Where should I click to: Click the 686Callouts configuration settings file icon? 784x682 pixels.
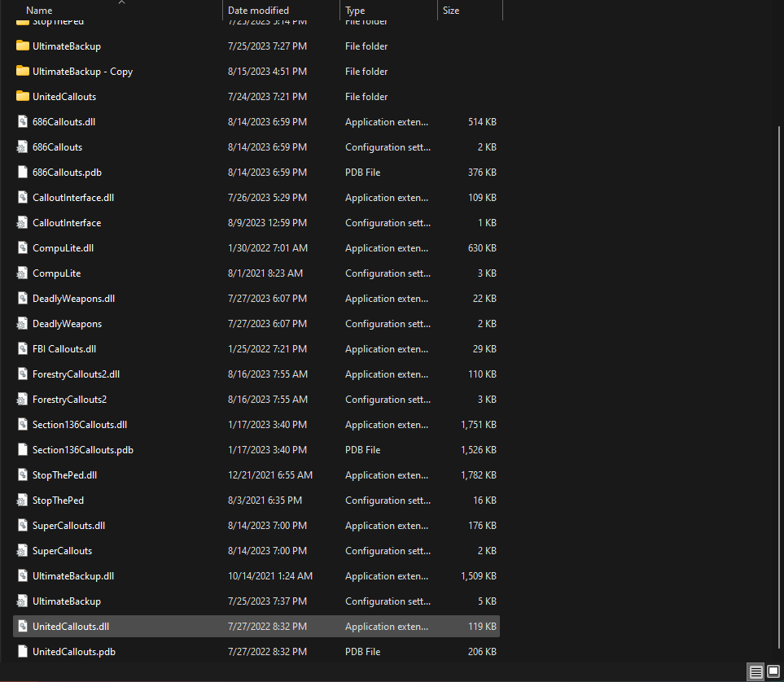[22, 147]
